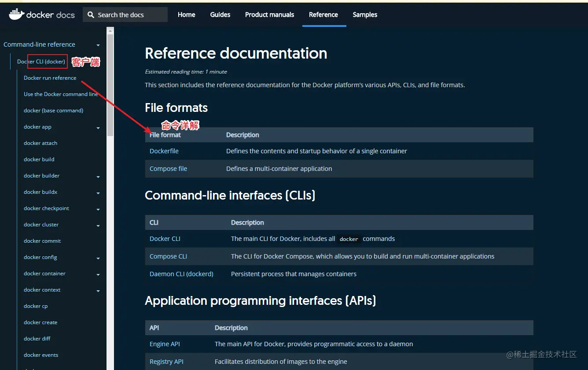Click the CLI column header
This screenshot has height=370, width=588.
[x=154, y=222]
